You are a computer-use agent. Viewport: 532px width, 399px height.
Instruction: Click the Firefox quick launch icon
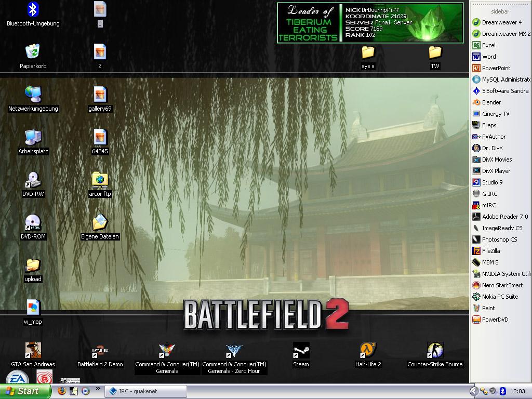coord(62,391)
